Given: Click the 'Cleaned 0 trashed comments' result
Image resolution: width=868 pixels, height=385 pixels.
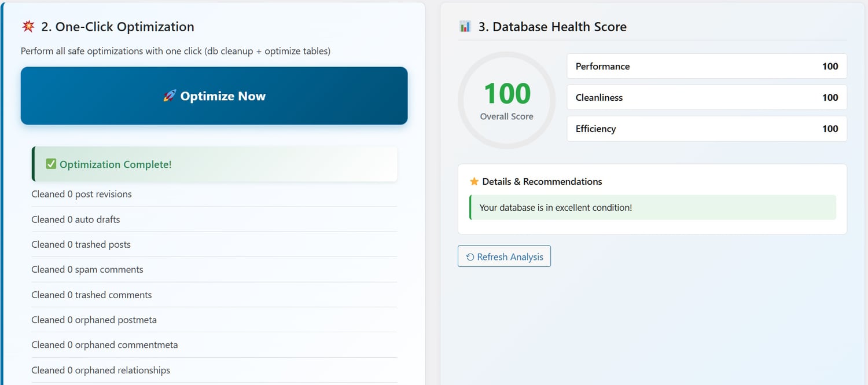Looking at the screenshot, I should (x=91, y=295).
